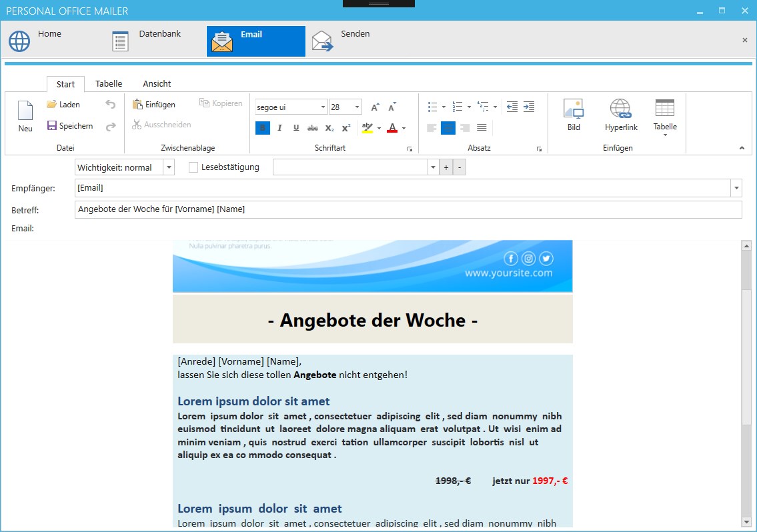This screenshot has height=532, width=757.
Task: Apply underline formatting
Action: coord(296,128)
